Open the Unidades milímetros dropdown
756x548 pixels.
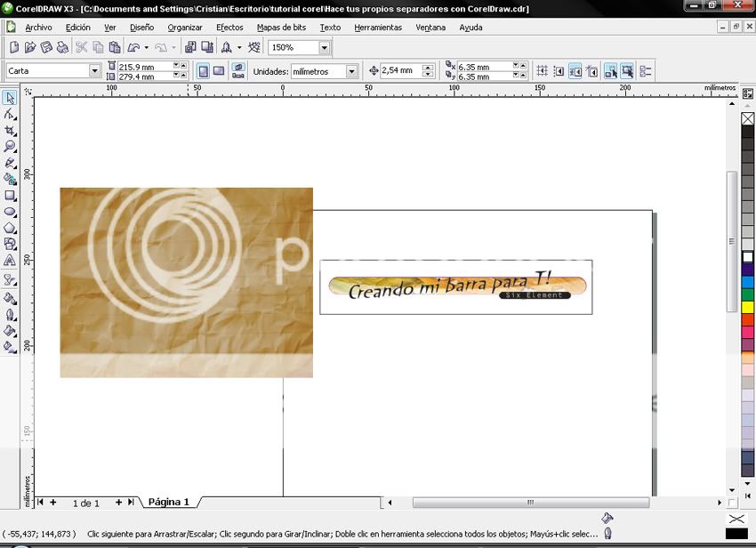pos(352,71)
